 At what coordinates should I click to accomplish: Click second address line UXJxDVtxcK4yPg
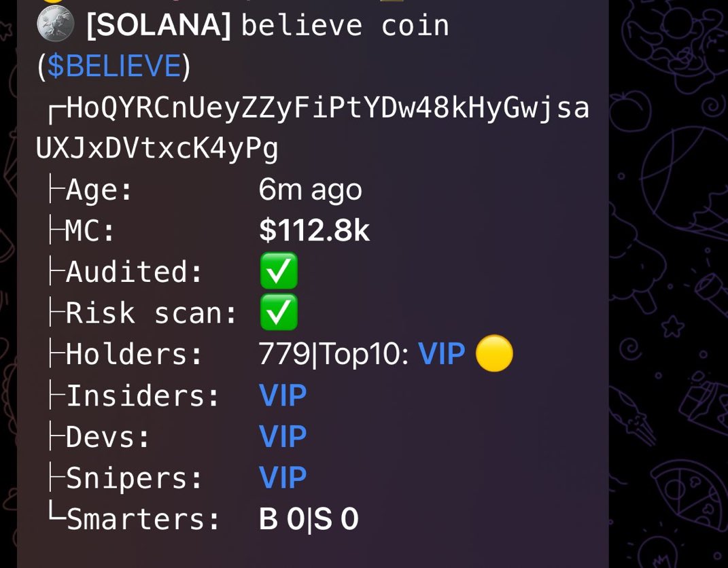[157, 149]
